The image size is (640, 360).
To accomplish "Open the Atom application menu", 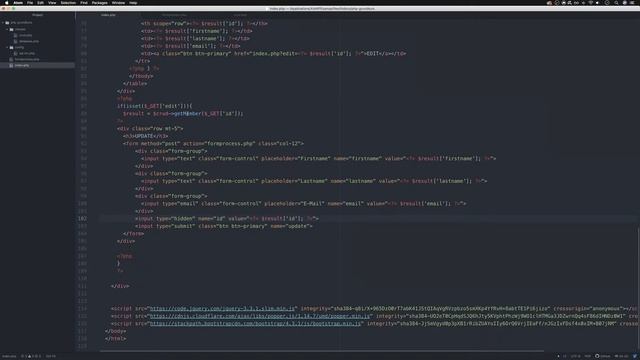I will click(x=18, y=3).
